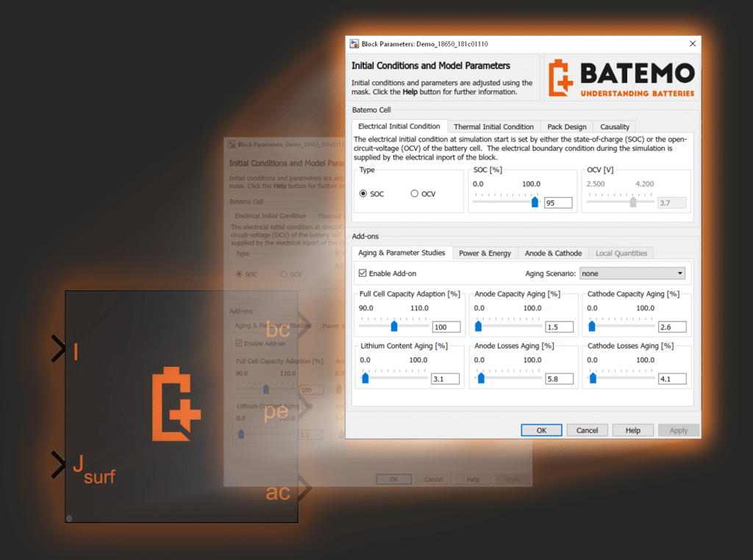Open the Power & Energy add-on tab
Viewport: 753px width, 560px height.
click(x=485, y=253)
